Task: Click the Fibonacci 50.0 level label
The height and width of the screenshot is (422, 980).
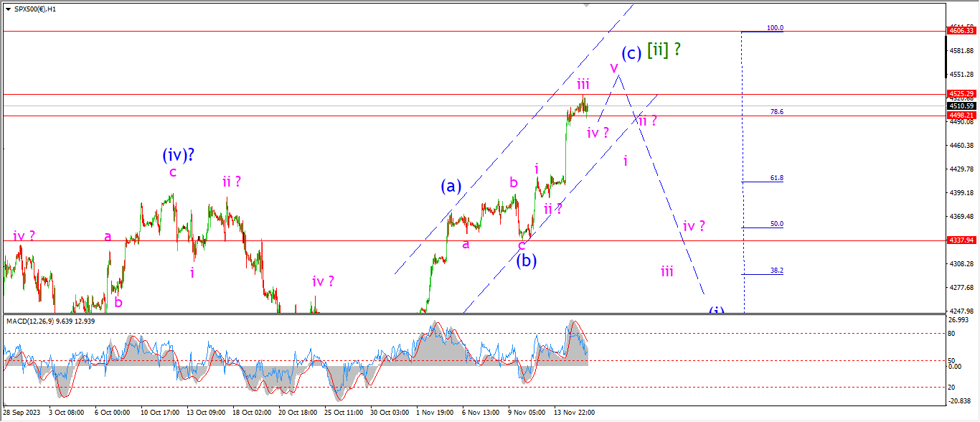Action: (x=776, y=224)
